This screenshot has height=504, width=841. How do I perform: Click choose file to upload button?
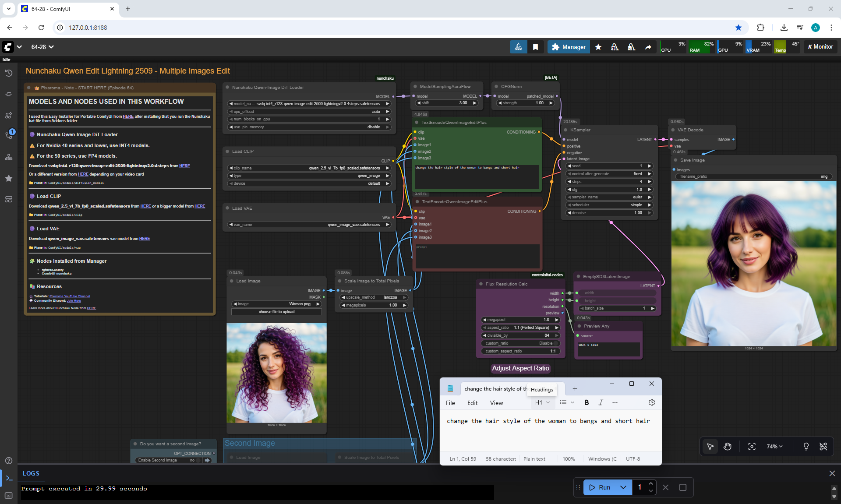(276, 312)
